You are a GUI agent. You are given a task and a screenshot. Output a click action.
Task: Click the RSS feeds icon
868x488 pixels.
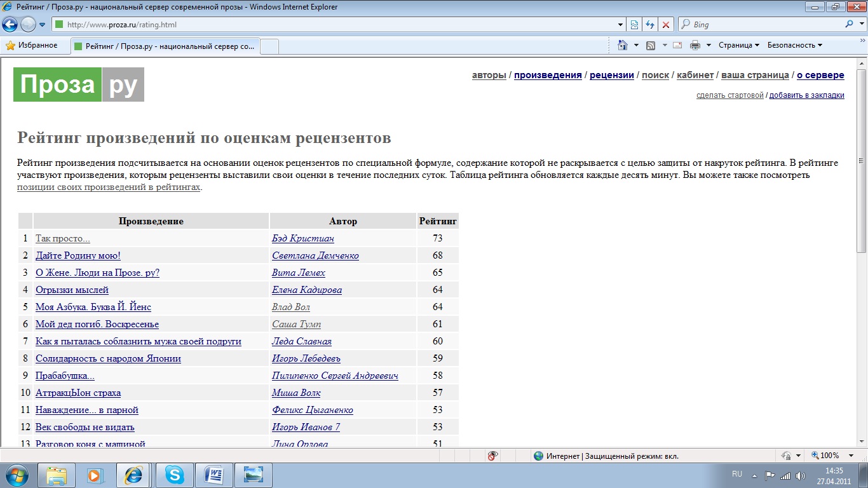click(651, 45)
